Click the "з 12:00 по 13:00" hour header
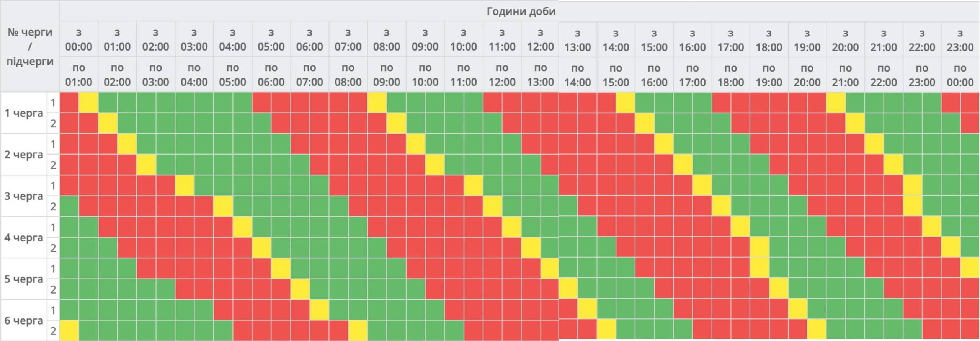Image resolution: width=980 pixels, height=341 pixels. (x=540, y=57)
